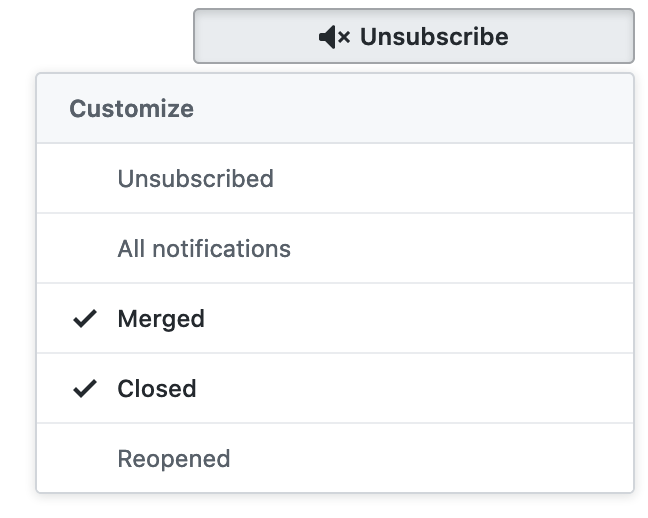Collapse the dropdown via the Unsubscribe button
The image size is (648, 518).
[x=413, y=37]
